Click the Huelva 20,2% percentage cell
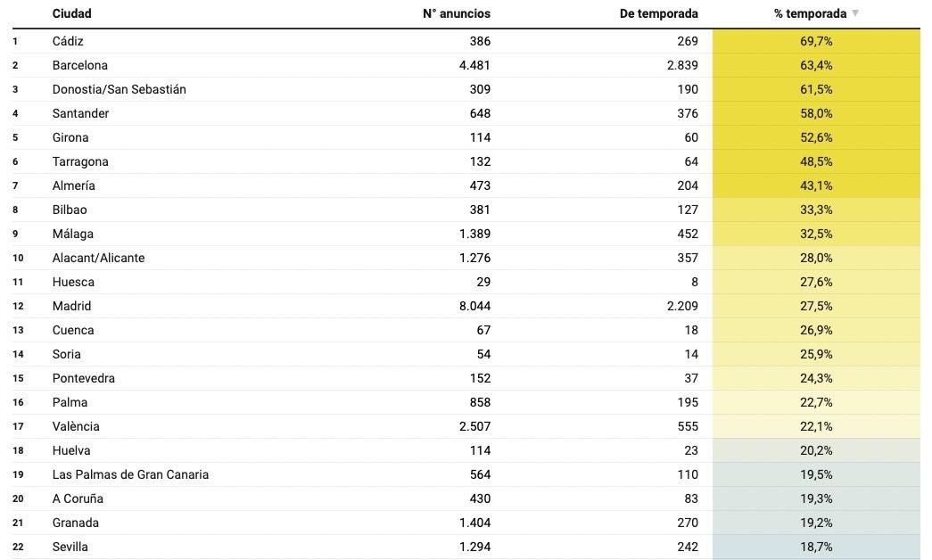Screen dimensions: 932x560 (816, 450)
